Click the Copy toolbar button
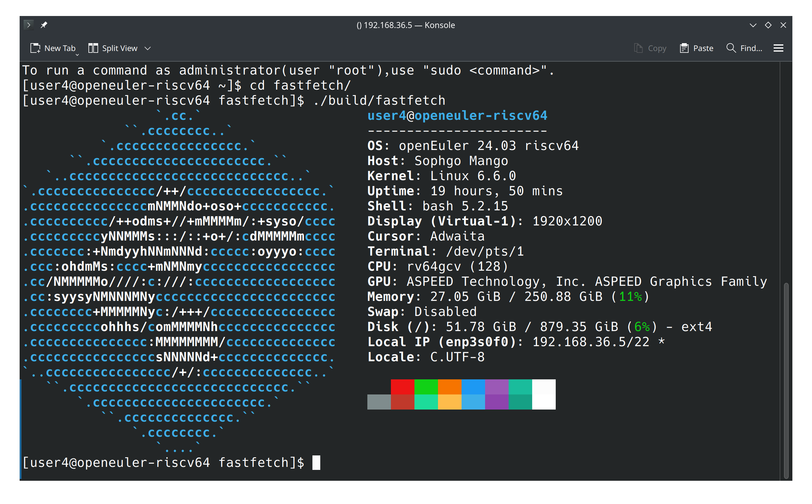The height and width of the screenshot is (504, 812). pyautogui.click(x=650, y=48)
